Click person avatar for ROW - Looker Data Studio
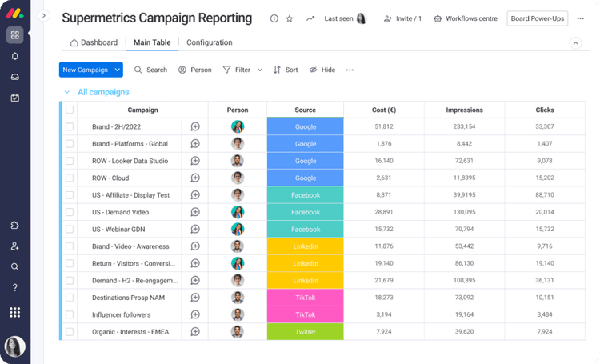Image resolution: width=600 pixels, height=364 pixels. [x=238, y=161]
